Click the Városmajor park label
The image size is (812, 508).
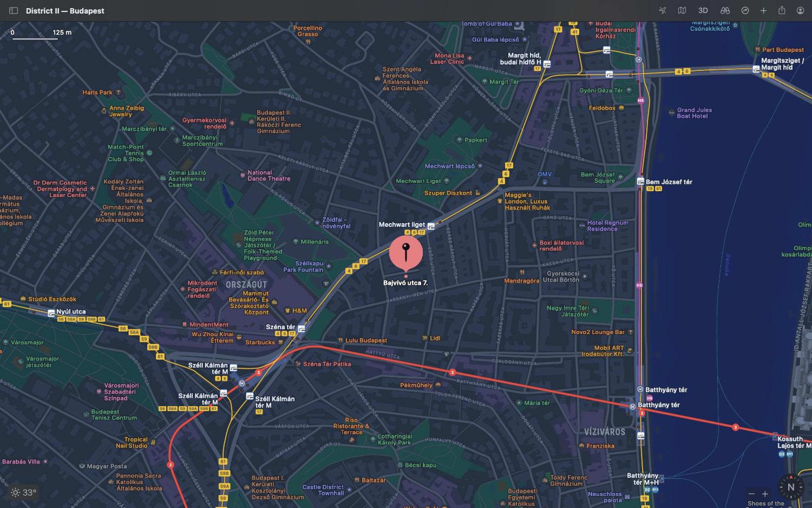pos(27,342)
